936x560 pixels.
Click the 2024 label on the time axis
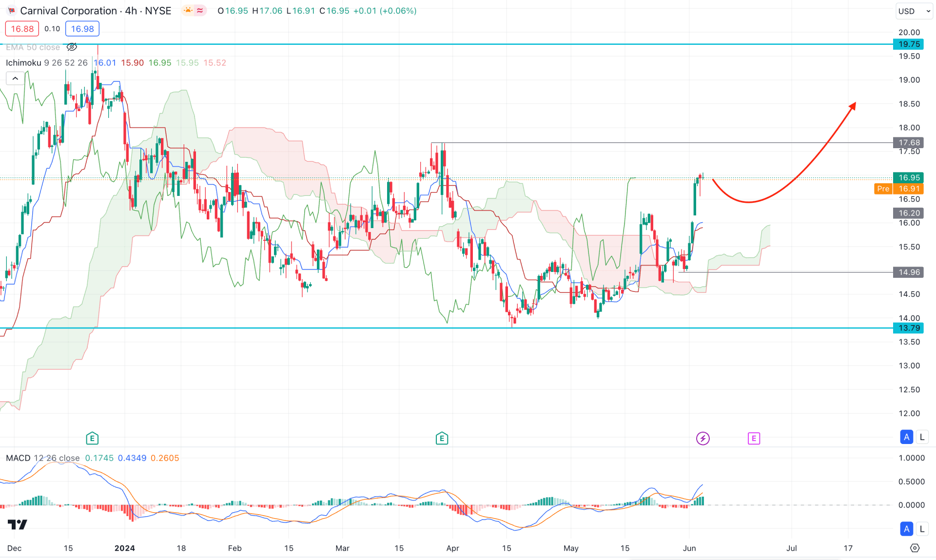tap(125, 548)
